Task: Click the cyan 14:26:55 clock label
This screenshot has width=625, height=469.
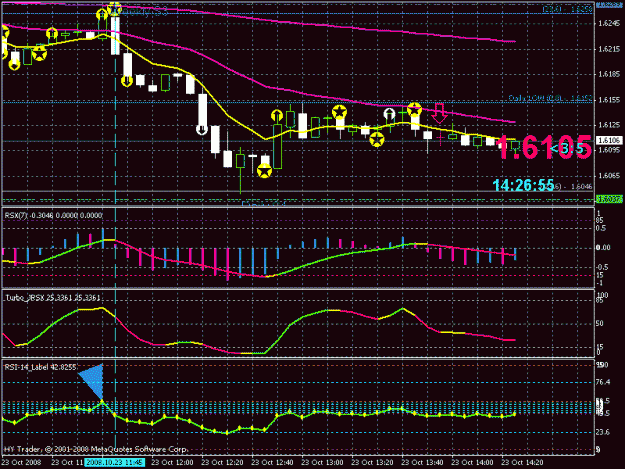Action: point(523,185)
